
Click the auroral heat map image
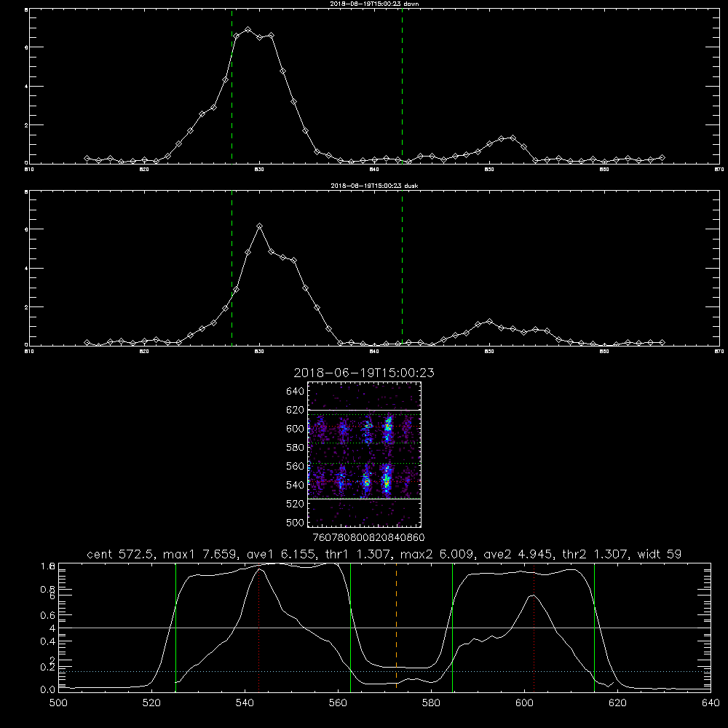tap(364, 454)
